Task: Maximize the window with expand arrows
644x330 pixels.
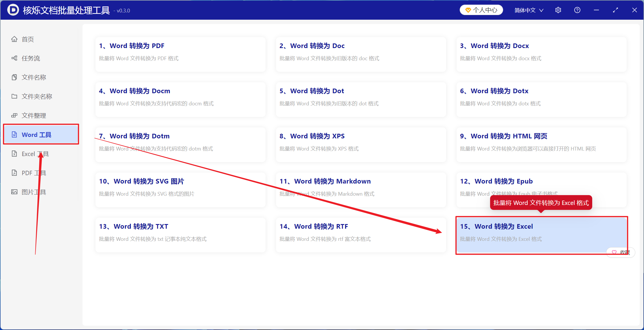Action: coord(615,10)
